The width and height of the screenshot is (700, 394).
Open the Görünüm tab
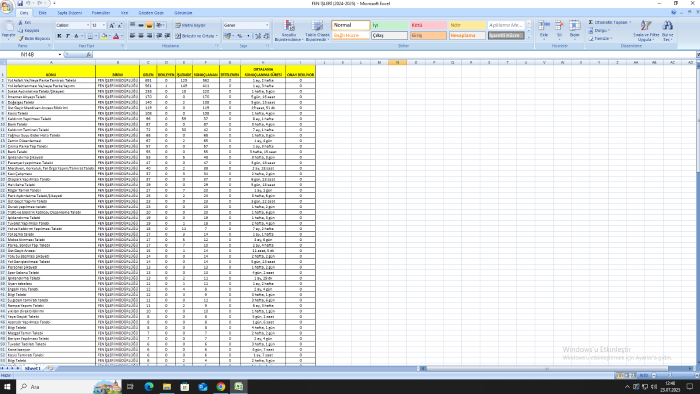pyautogui.click(x=183, y=13)
